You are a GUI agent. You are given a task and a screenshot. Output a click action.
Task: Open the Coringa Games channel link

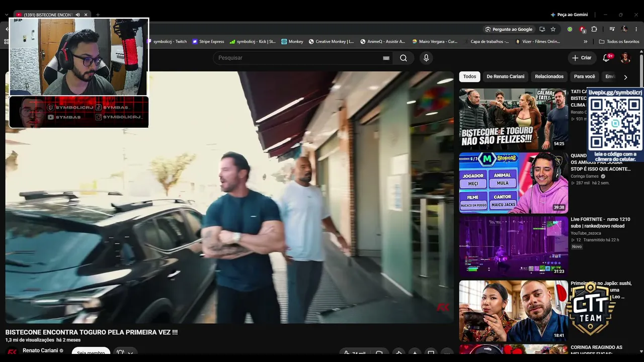point(585,176)
